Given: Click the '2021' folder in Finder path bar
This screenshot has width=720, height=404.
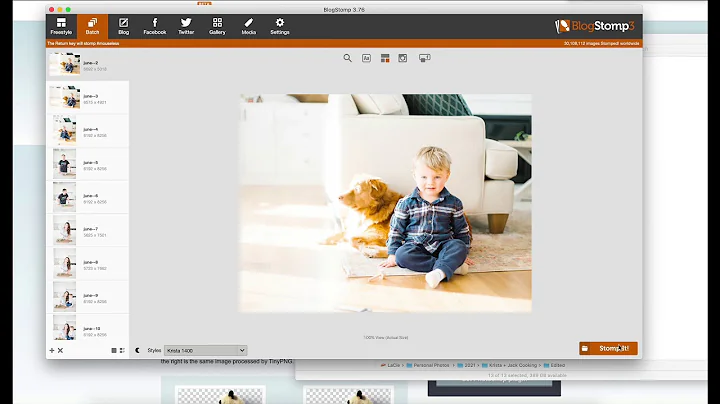Looking at the screenshot, I should 466,365.
